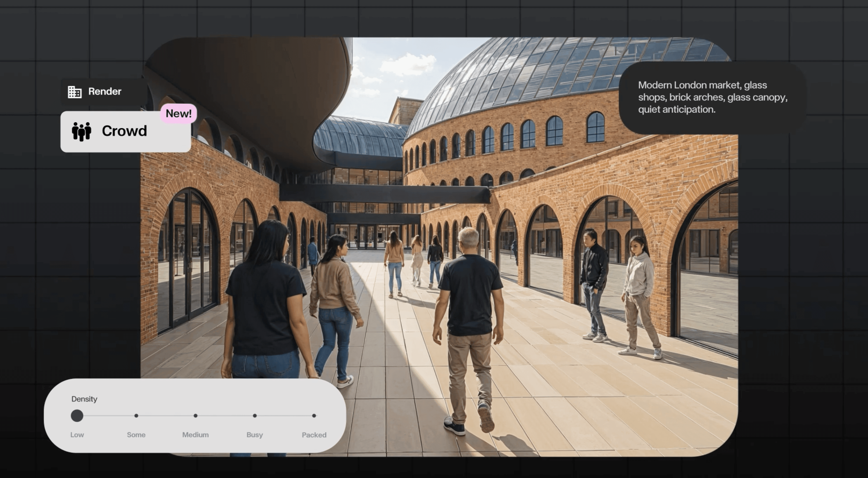This screenshot has width=868, height=478.
Task: Click the Low label under slider
Action: click(x=77, y=435)
